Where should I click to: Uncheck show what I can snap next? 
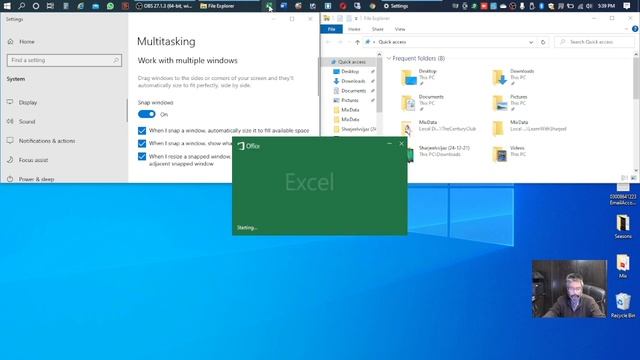pyautogui.click(x=142, y=143)
